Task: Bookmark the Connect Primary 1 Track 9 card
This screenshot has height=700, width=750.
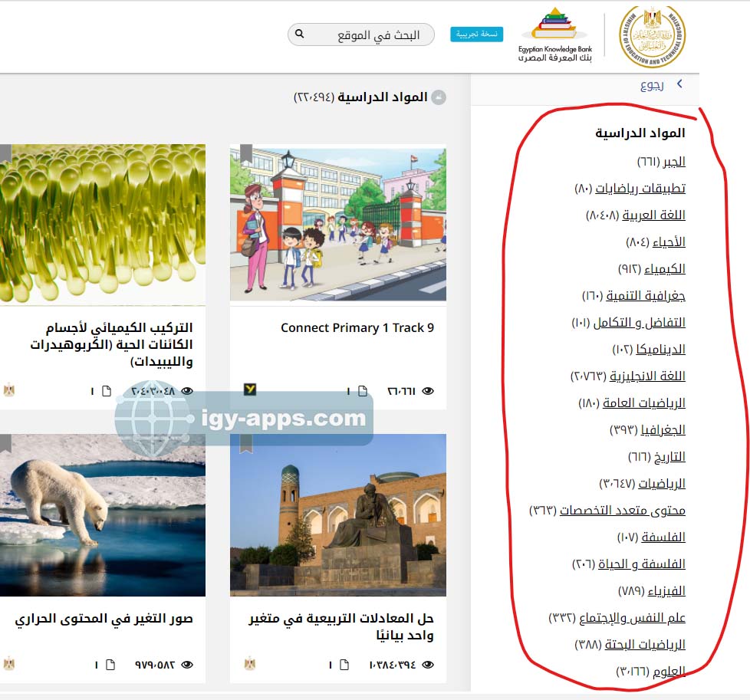Action: click(x=246, y=154)
